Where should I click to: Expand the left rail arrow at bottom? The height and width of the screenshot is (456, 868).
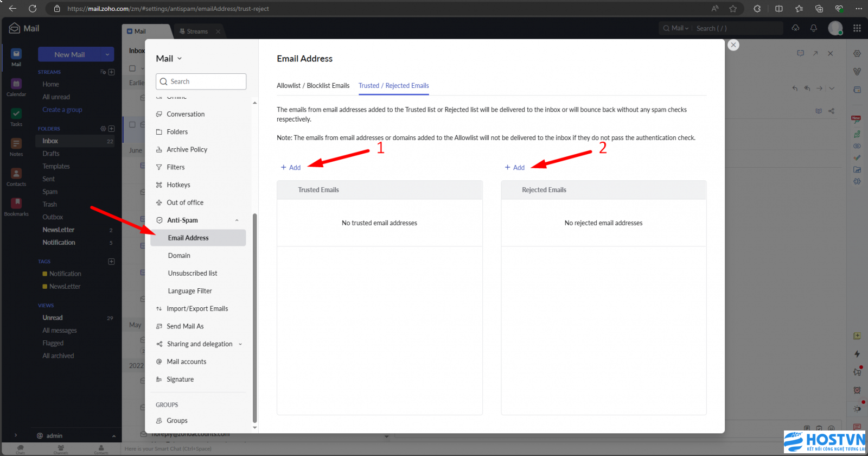tap(16, 435)
